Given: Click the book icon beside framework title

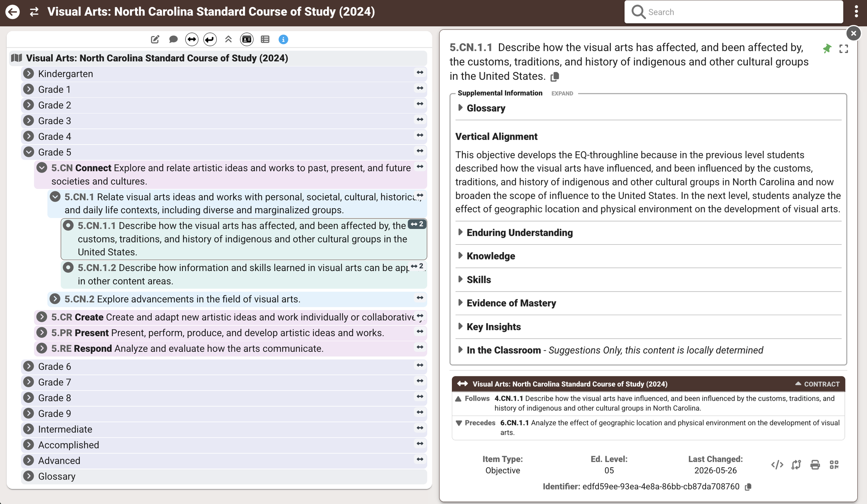Looking at the screenshot, I should click(x=16, y=58).
